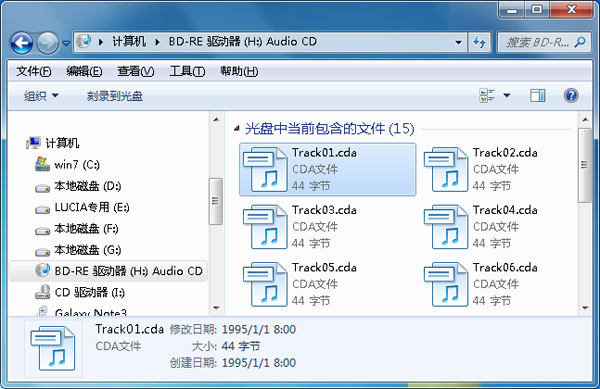Select Track05.cda file icon
The height and width of the screenshot is (389, 600).
click(265, 284)
